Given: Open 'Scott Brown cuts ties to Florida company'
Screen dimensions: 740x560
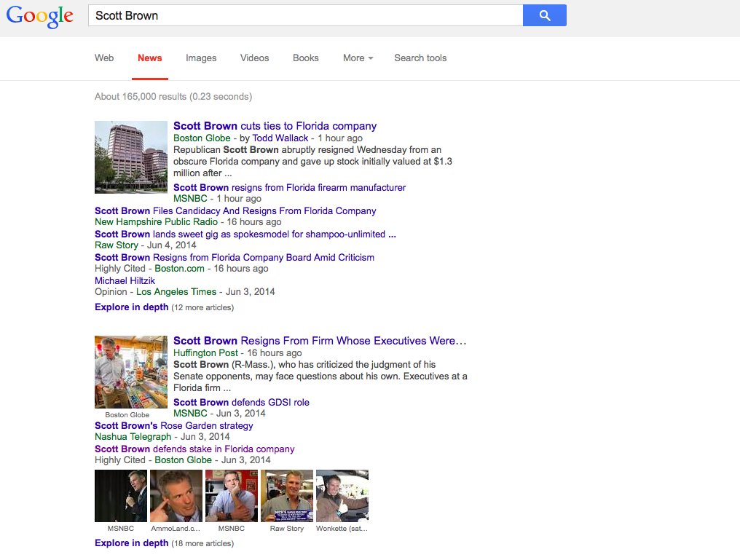Looking at the screenshot, I should pyautogui.click(x=275, y=126).
